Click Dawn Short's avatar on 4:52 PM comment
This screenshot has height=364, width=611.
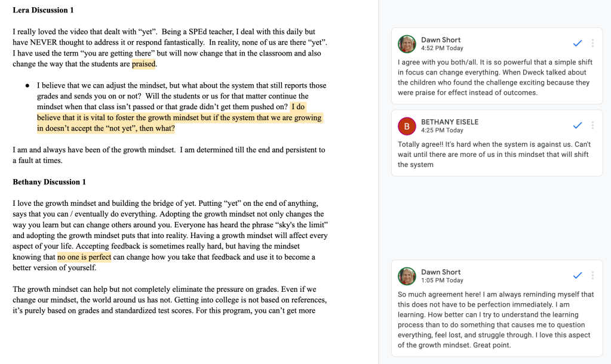click(407, 44)
